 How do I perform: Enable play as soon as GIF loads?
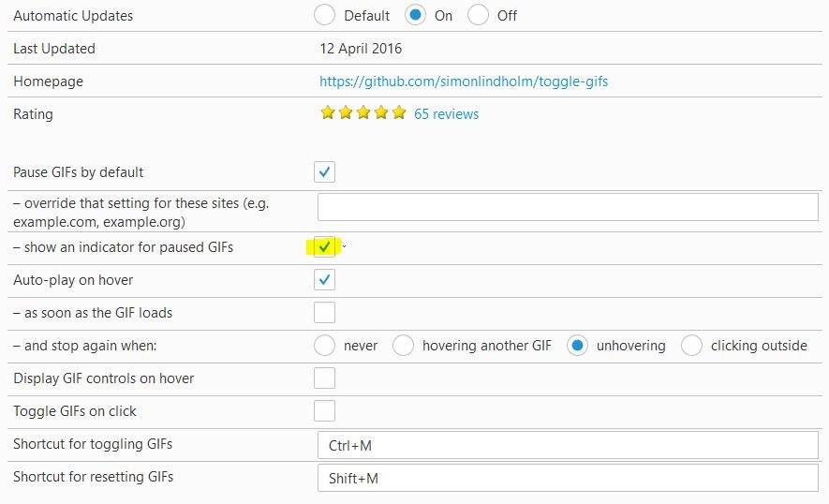point(324,313)
